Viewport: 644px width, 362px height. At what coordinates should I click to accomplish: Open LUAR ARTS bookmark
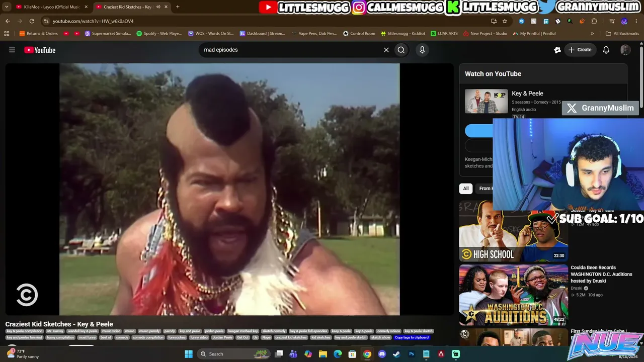tap(444, 34)
